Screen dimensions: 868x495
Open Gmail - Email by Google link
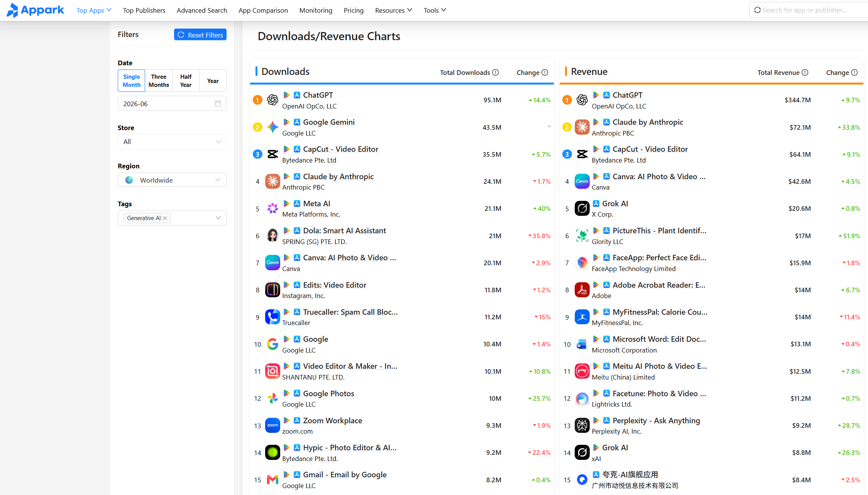point(345,475)
